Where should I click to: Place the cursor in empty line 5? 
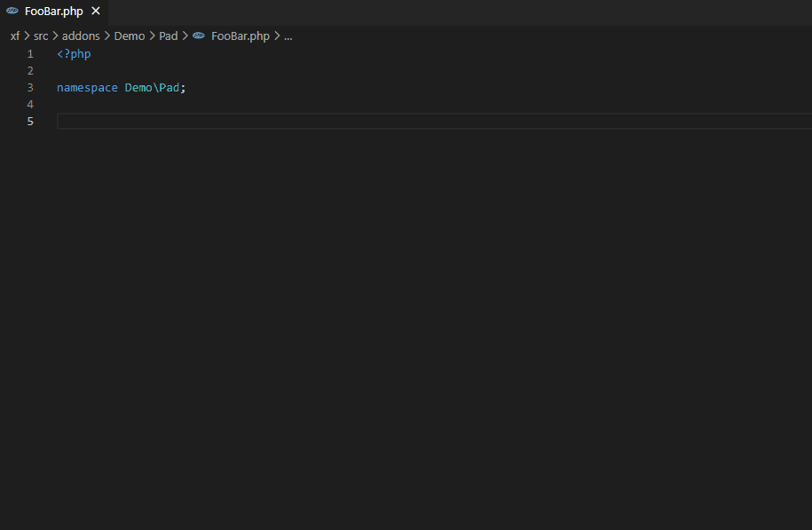pos(355,122)
